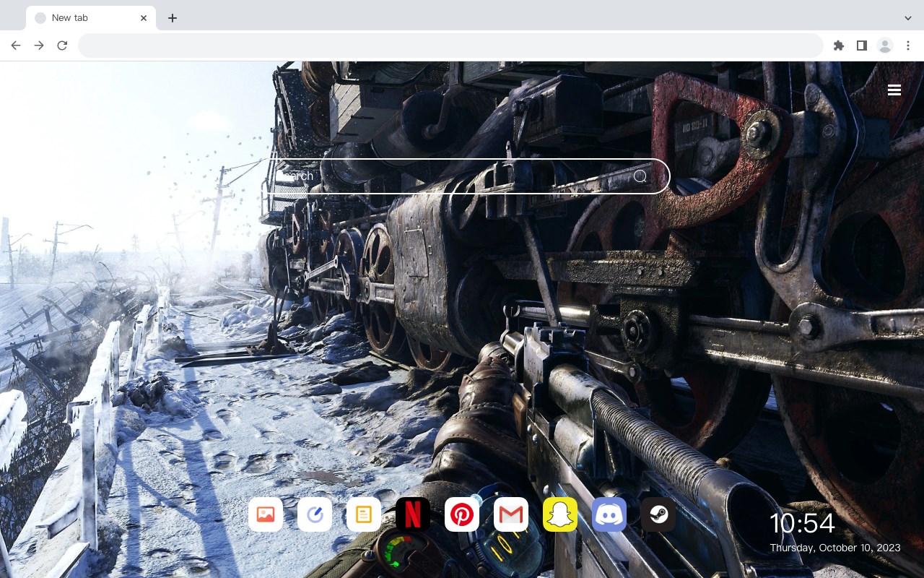Click the 10:54 clock display
This screenshot has height=578, width=924.
coord(802,523)
